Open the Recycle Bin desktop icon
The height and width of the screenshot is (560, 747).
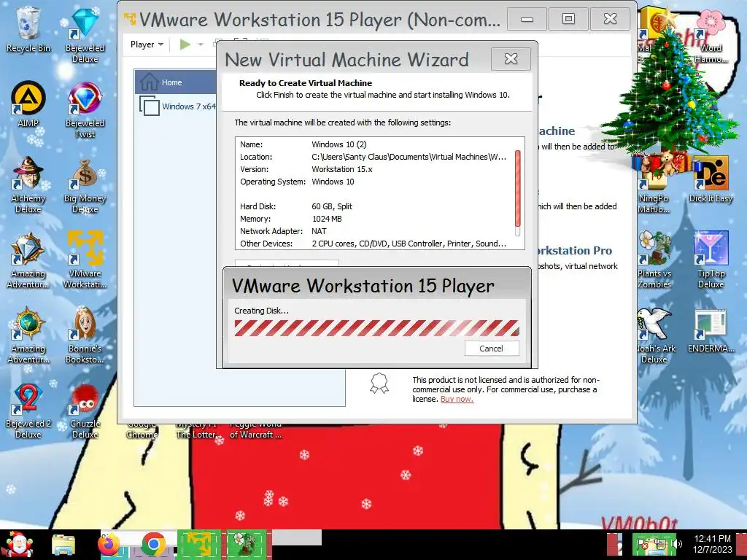tap(28, 29)
